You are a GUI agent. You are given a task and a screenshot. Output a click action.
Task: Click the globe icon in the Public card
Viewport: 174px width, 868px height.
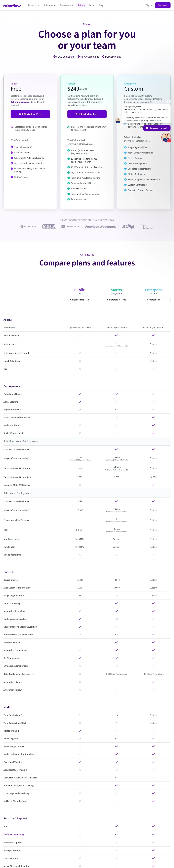(12, 127)
